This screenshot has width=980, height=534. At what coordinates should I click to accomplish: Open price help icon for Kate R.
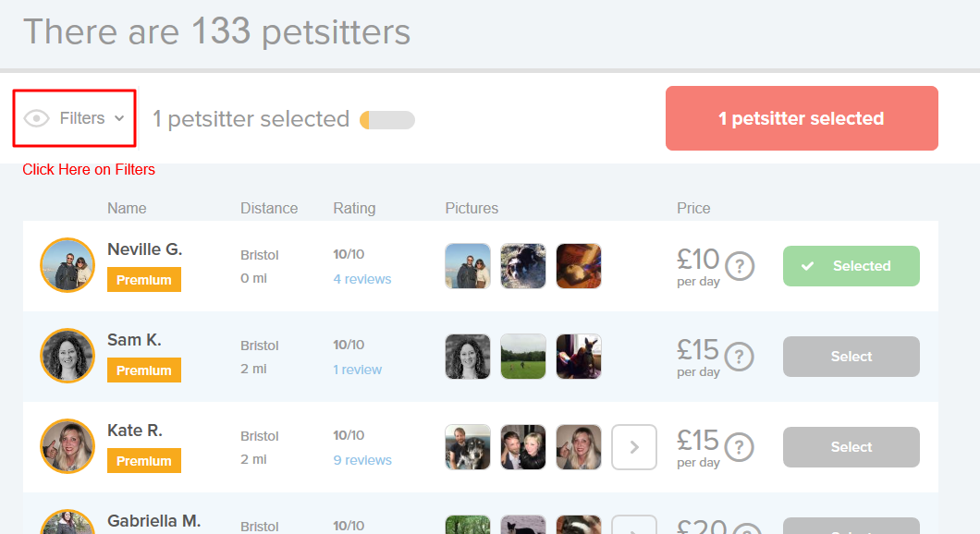click(x=740, y=447)
